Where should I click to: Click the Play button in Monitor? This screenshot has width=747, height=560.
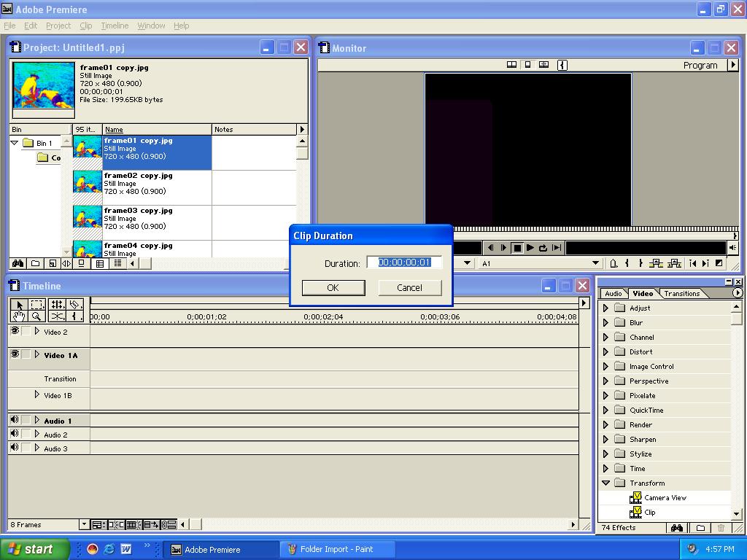pyautogui.click(x=530, y=248)
